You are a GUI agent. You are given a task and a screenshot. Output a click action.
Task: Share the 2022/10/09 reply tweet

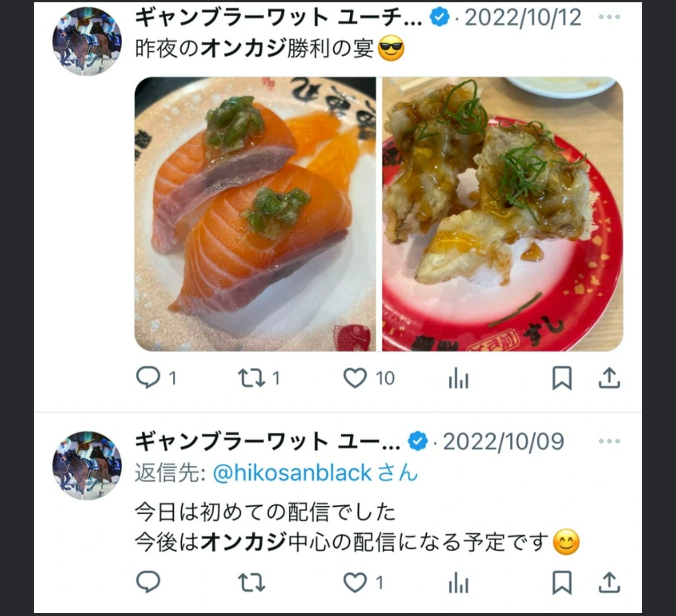click(609, 583)
